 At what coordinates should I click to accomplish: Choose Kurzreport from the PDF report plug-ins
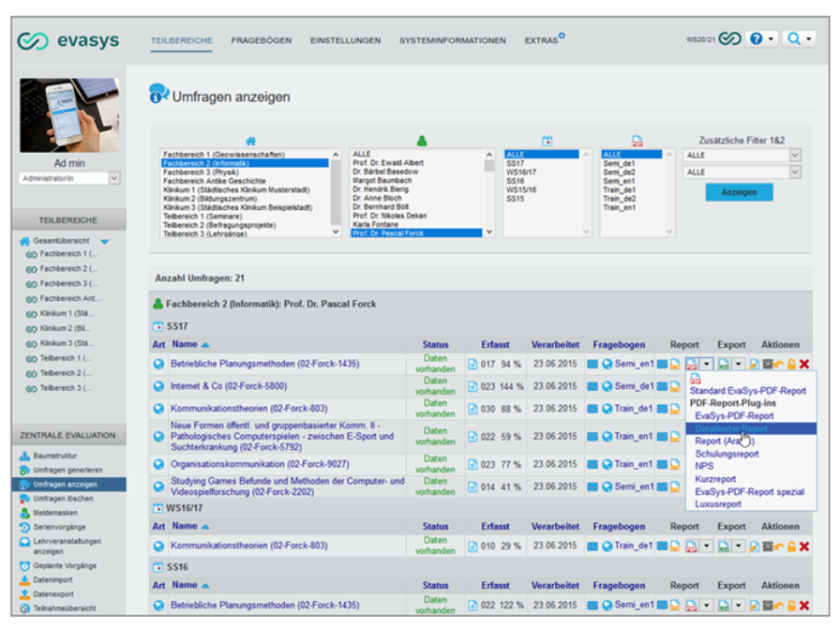coord(716,479)
